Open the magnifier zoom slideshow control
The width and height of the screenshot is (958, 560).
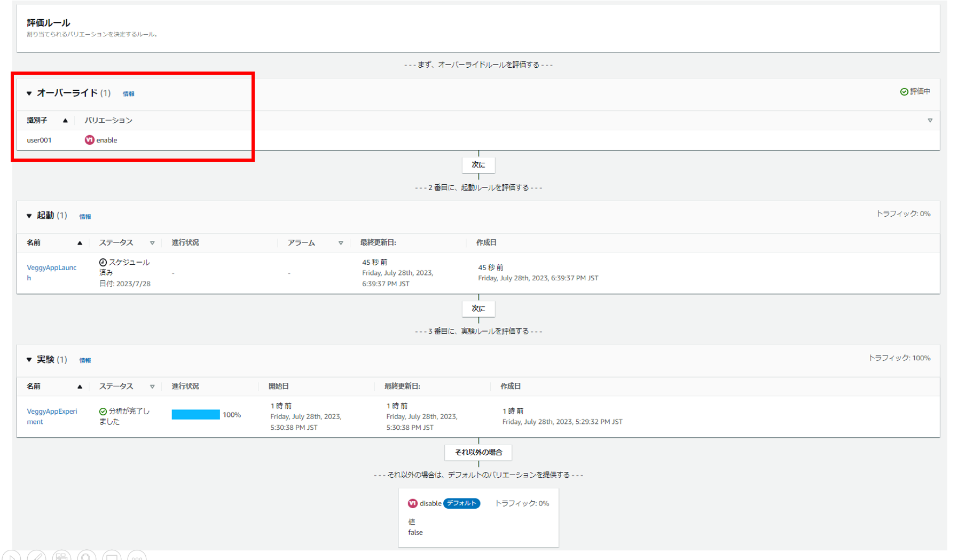87,557
